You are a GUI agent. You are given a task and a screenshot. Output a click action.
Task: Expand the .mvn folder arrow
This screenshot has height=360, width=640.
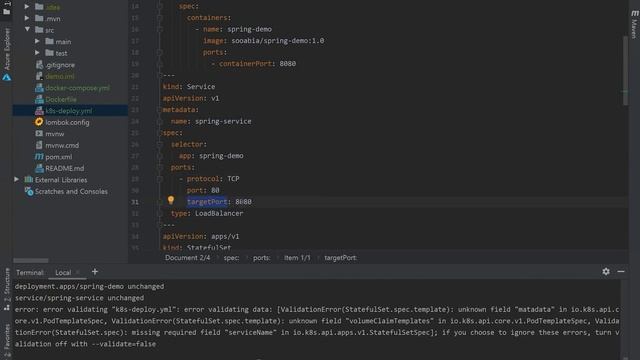pos(27,18)
